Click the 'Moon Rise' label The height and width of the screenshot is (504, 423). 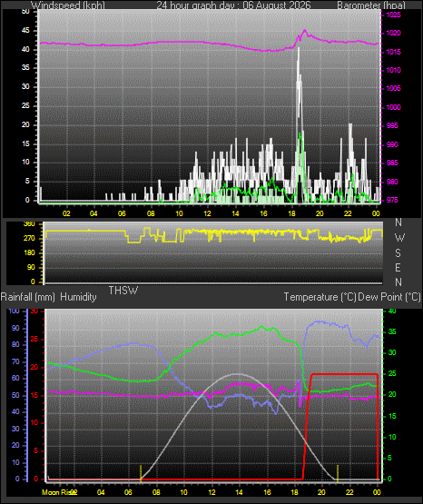click(58, 492)
